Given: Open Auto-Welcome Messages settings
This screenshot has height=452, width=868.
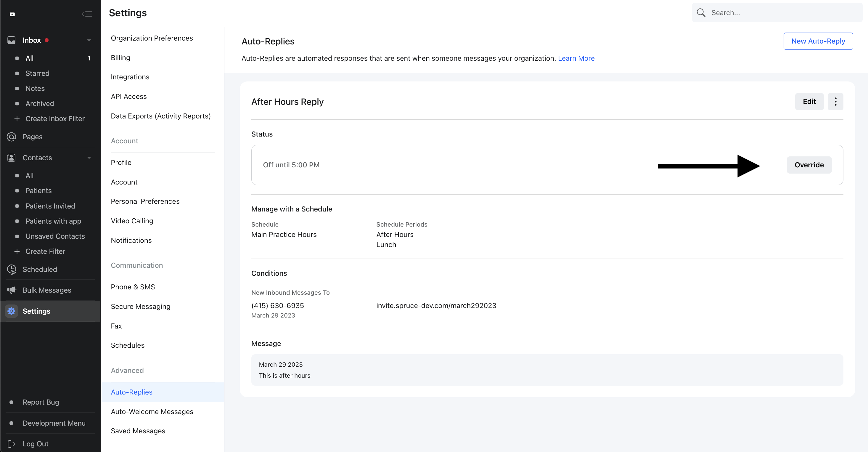Looking at the screenshot, I should point(152,411).
